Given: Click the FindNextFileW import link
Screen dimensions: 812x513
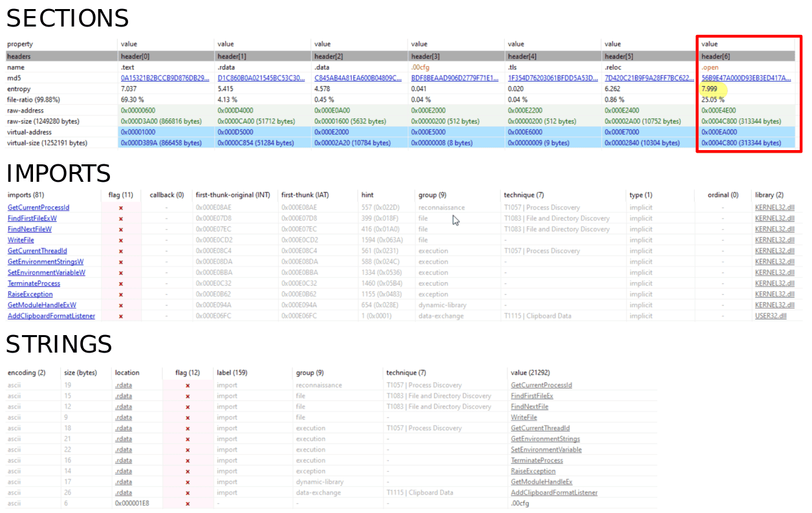Looking at the screenshot, I should 30,229.
